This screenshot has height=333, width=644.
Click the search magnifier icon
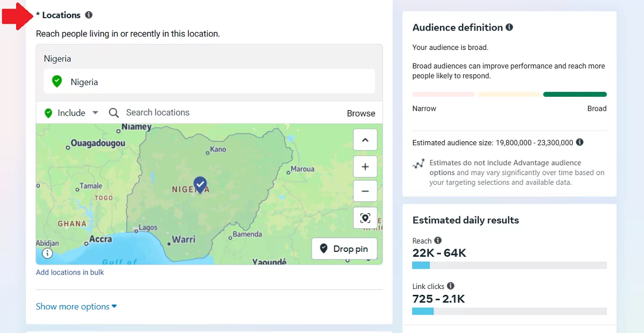pos(114,113)
